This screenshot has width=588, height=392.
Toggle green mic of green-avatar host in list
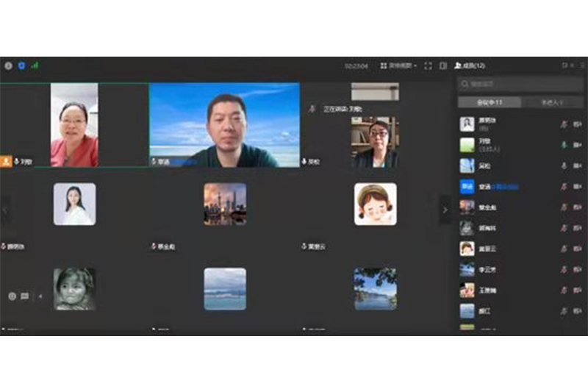pyautogui.click(x=564, y=145)
